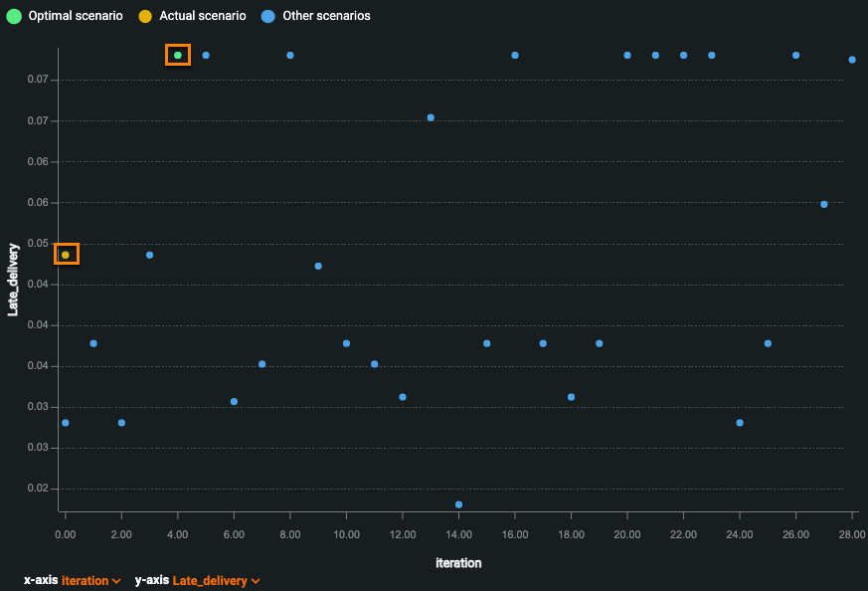This screenshot has height=591, width=868.
Task: Toggle the Optimal scenario legend label
Action: [75, 16]
